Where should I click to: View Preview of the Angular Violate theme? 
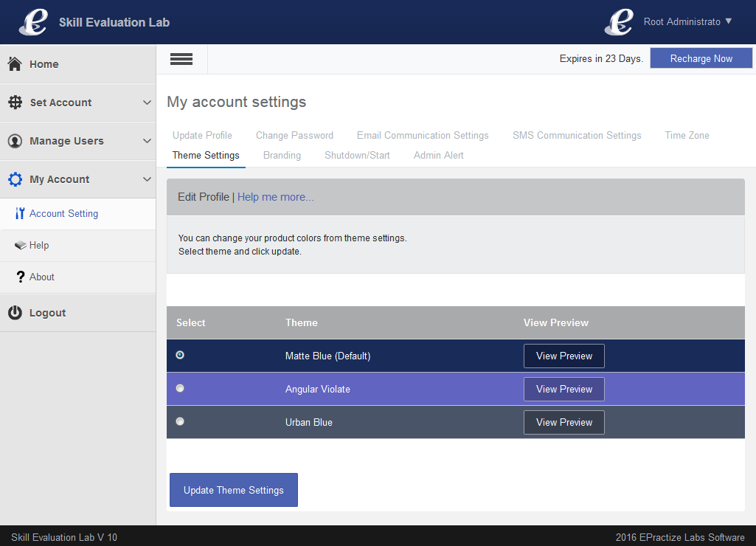(564, 389)
